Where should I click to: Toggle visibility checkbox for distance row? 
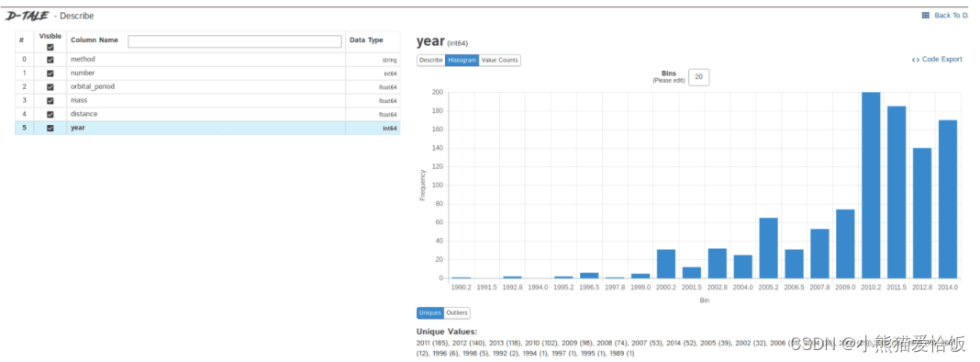(50, 115)
